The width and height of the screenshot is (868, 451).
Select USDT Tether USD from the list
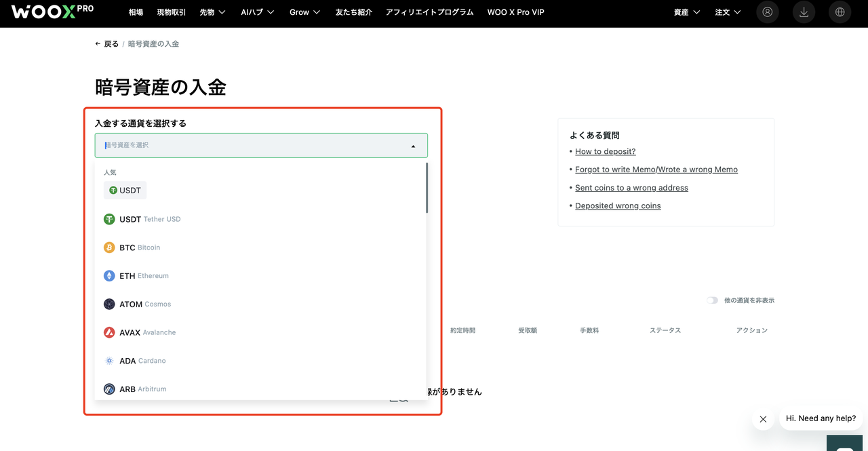pyautogui.click(x=260, y=219)
